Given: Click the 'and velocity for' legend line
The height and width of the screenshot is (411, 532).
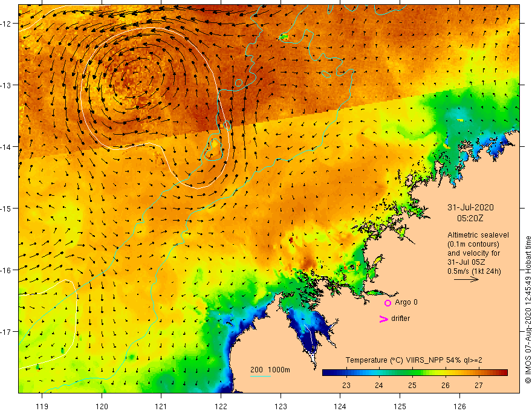Looking at the screenshot, I should click(x=473, y=253).
